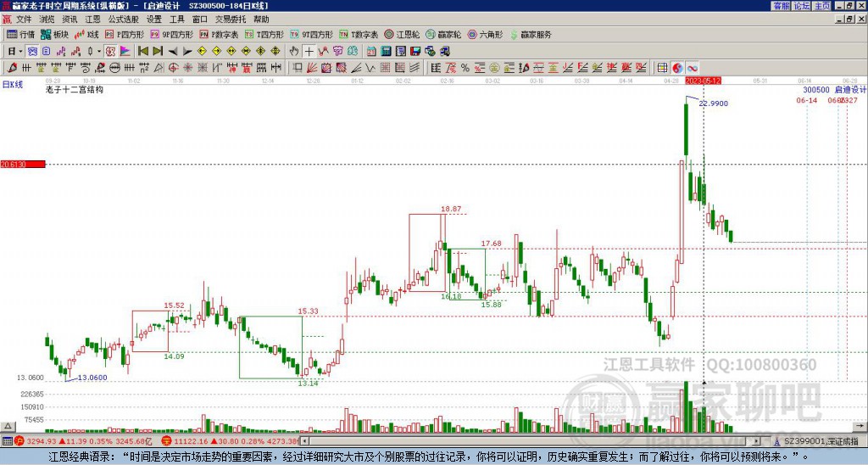868x465 pixels.
Task: Open the 江恩 menu
Action: click(93, 20)
